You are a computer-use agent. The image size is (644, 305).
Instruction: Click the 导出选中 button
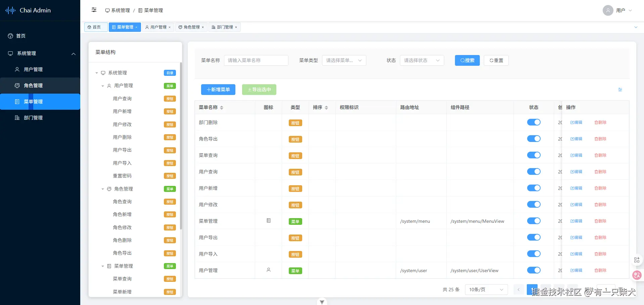tap(259, 90)
